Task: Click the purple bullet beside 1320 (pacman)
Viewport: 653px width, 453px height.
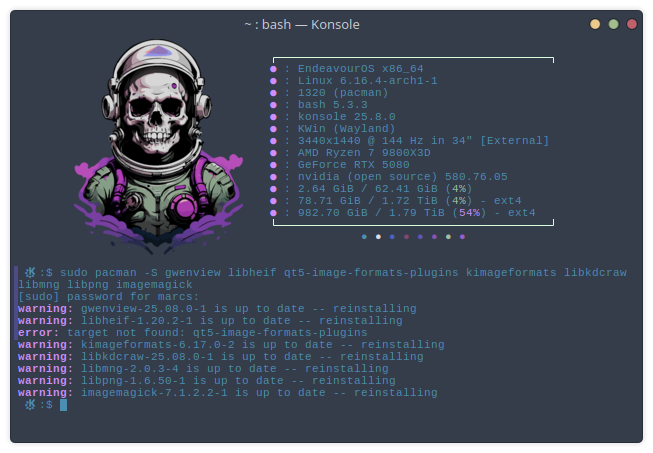Action: click(273, 93)
